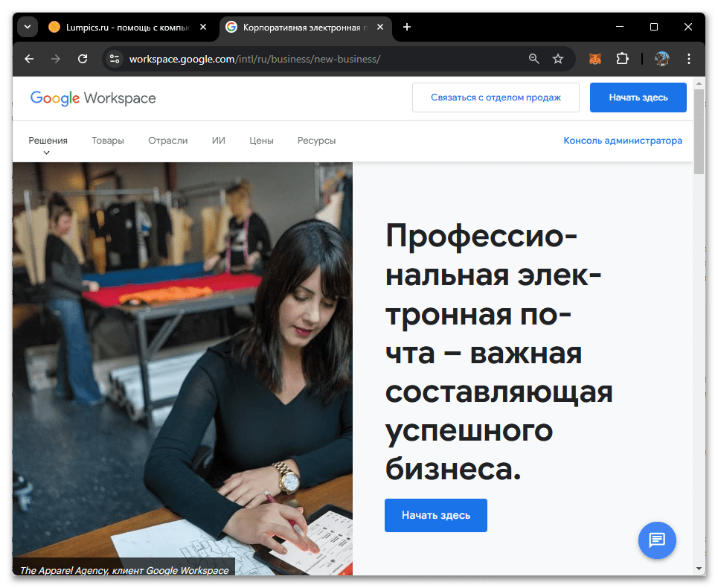
Task: Open the Chrome profile avatar
Action: 661,59
